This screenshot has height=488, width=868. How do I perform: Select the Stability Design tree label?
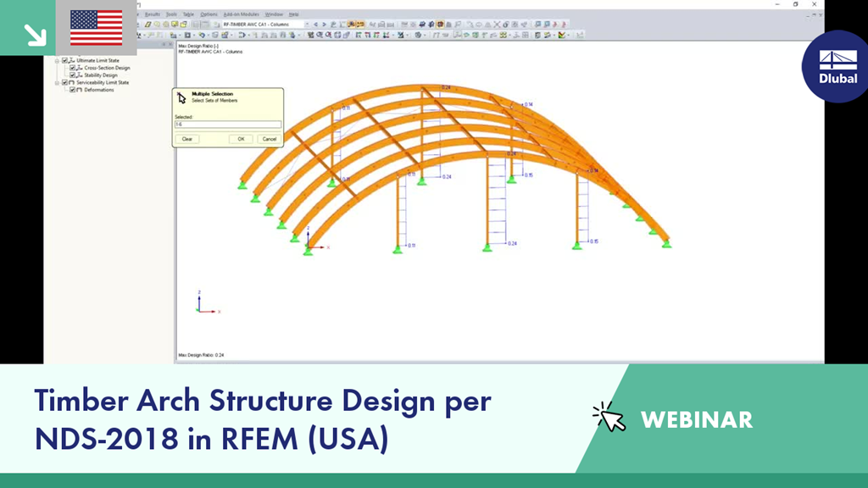(x=101, y=75)
